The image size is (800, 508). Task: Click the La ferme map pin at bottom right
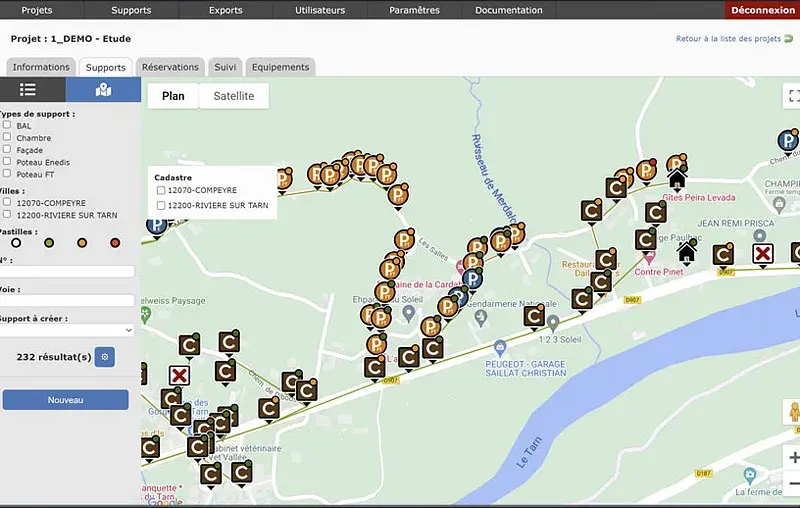pyautogui.click(x=750, y=476)
